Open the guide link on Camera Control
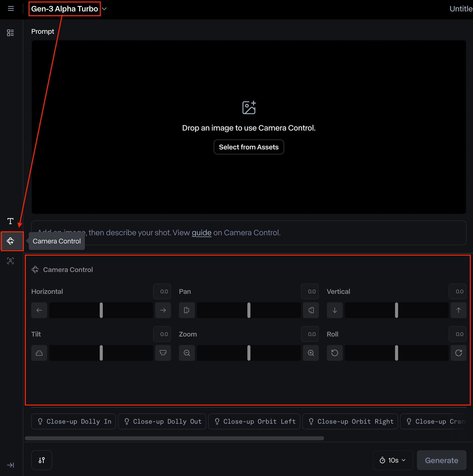The height and width of the screenshot is (476, 473). click(202, 233)
